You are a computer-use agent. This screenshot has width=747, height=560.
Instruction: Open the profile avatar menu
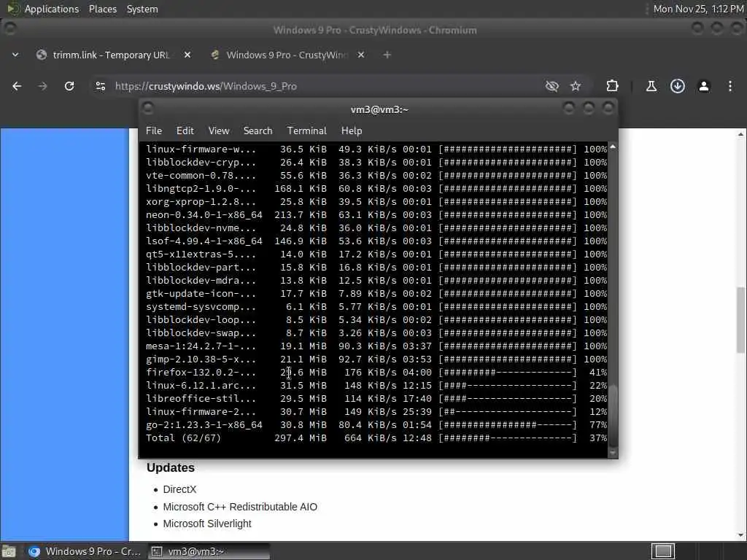(704, 86)
